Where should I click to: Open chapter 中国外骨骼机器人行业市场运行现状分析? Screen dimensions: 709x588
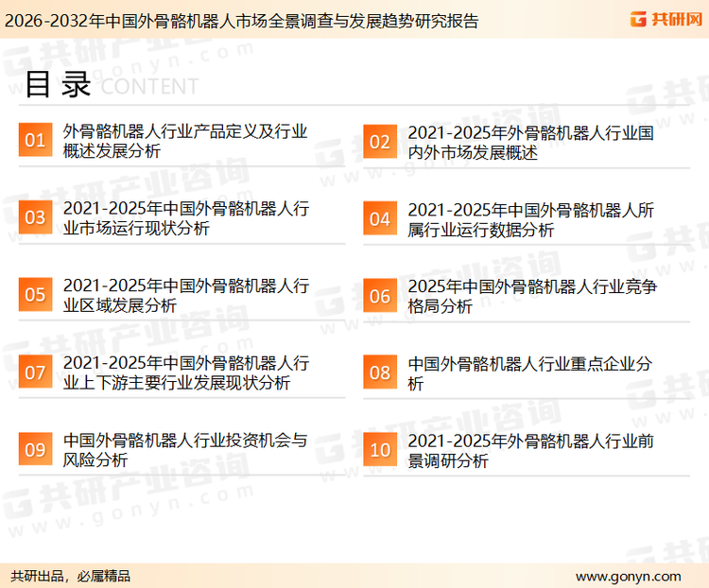[186, 218]
